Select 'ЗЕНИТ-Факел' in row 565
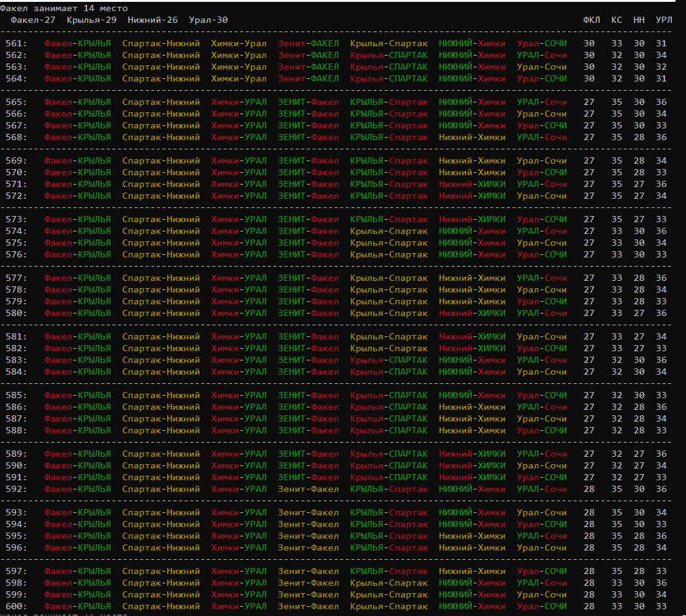Viewport: 686px width, 616px height. 309,102
